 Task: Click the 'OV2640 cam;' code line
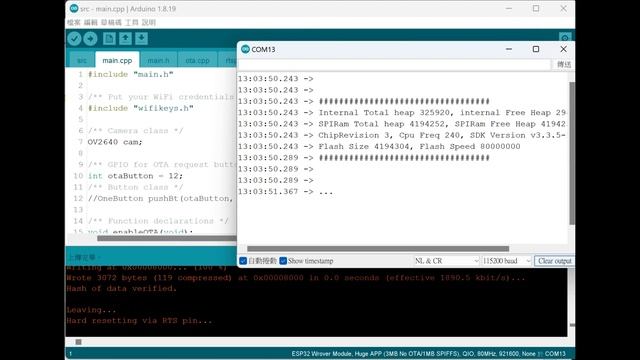(x=115, y=142)
